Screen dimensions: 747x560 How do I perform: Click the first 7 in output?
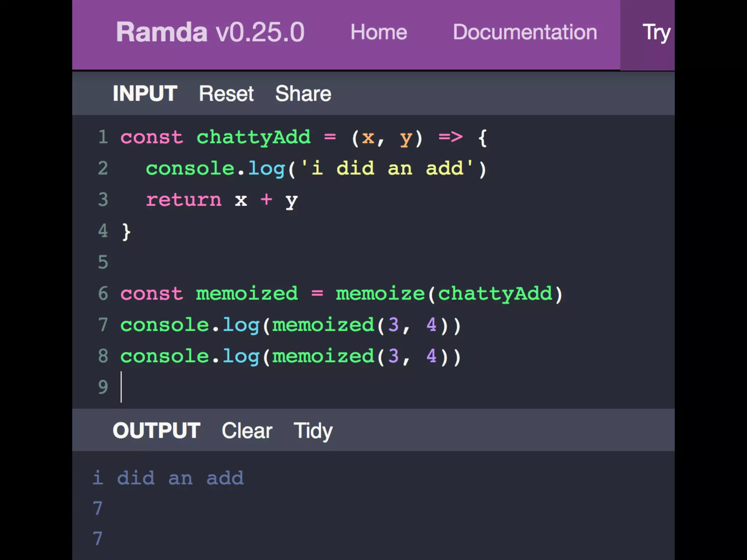point(97,509)
